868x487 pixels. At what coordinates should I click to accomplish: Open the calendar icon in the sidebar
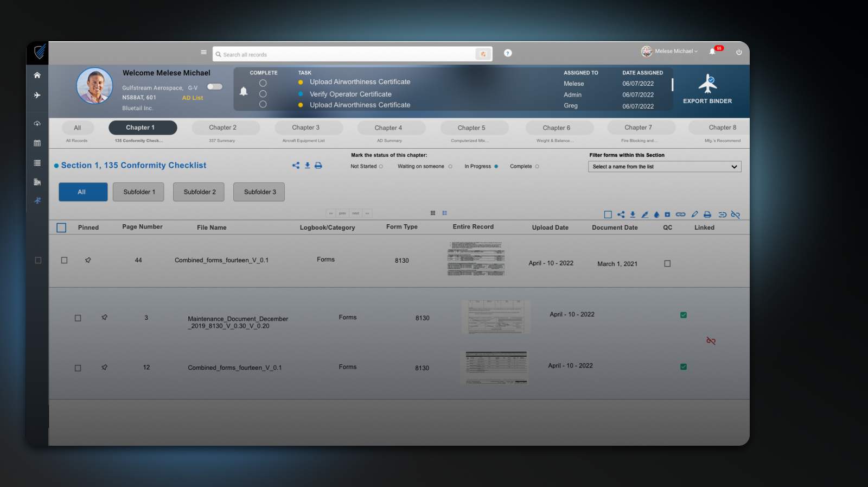(x=37, y=143)
